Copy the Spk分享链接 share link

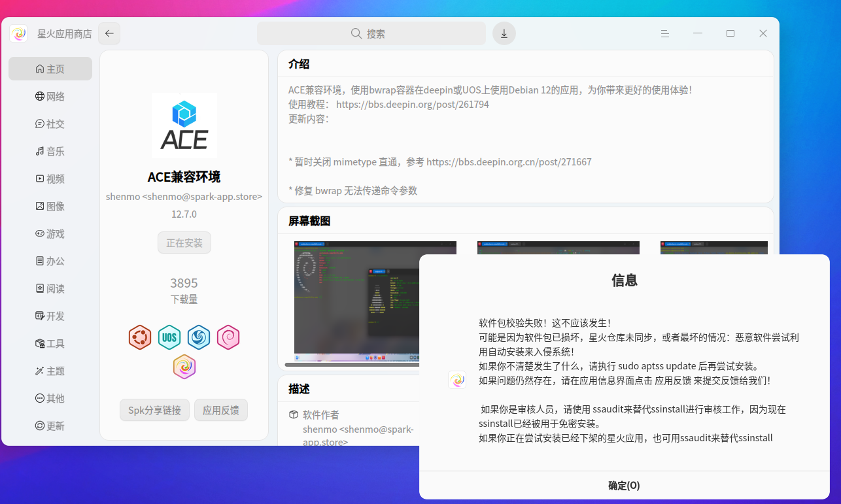(154, 410)
